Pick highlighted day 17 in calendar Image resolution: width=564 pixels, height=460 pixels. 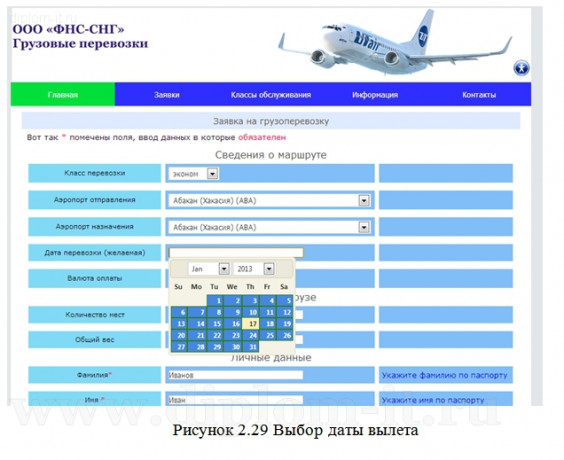250,324
